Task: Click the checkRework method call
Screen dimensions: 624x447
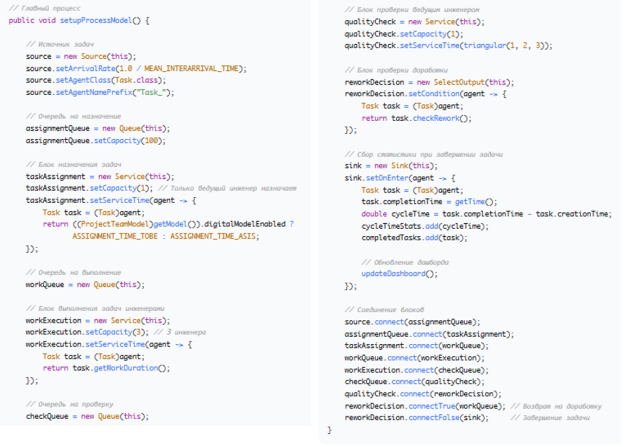Action: [444, 116]
